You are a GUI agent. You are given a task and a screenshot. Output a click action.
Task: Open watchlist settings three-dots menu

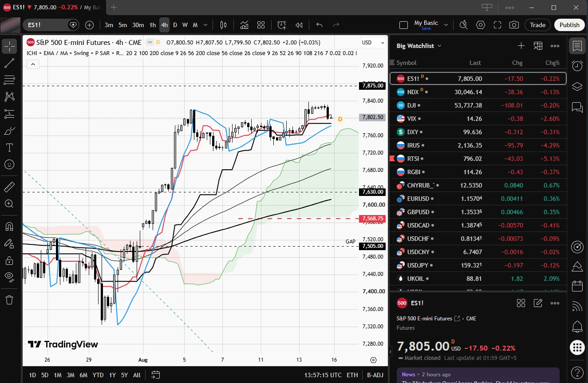(x=555, y=46)
